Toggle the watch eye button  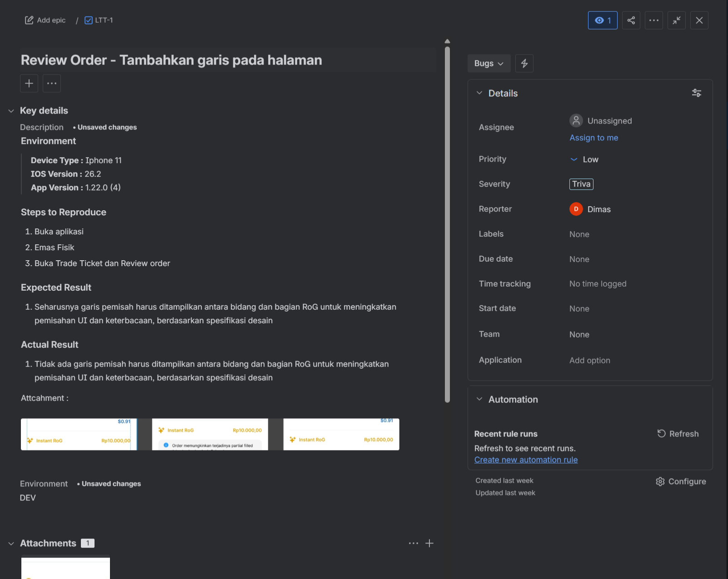(603, 20)
